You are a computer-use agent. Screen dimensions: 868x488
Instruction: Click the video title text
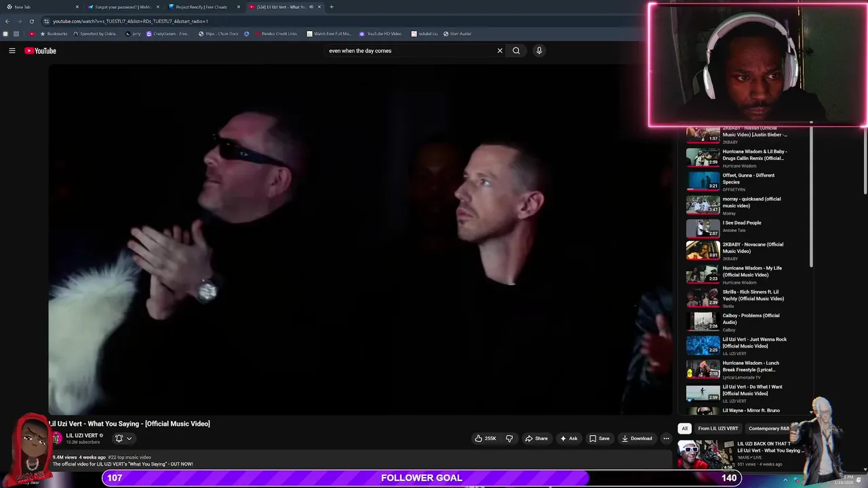[x=130, y=424]
